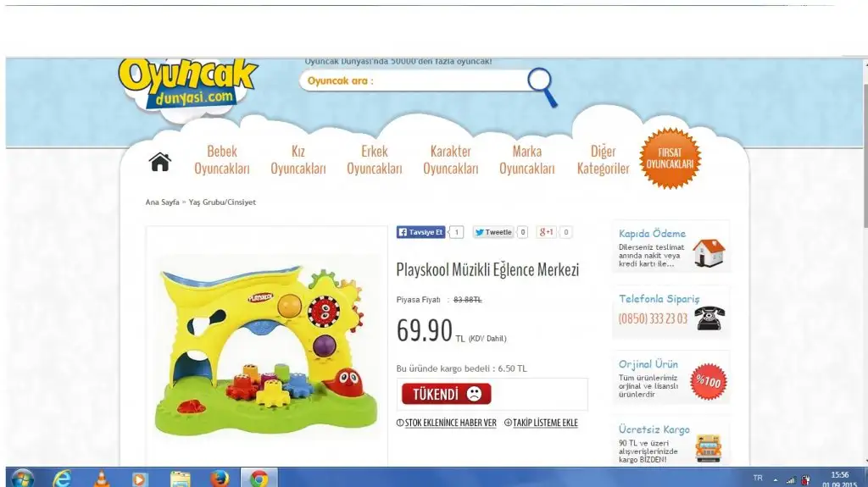
Task: Click the Google +1 share button
Action: (546, 232)
